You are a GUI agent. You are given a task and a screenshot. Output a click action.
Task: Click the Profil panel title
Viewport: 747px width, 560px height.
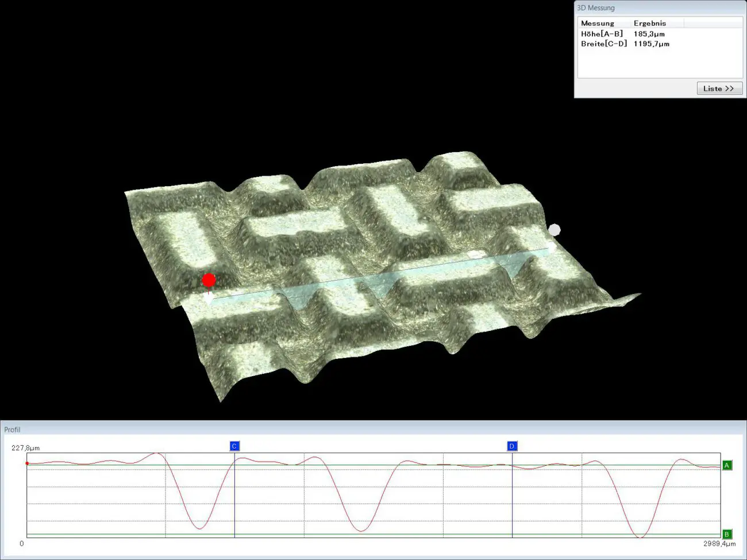12,430
